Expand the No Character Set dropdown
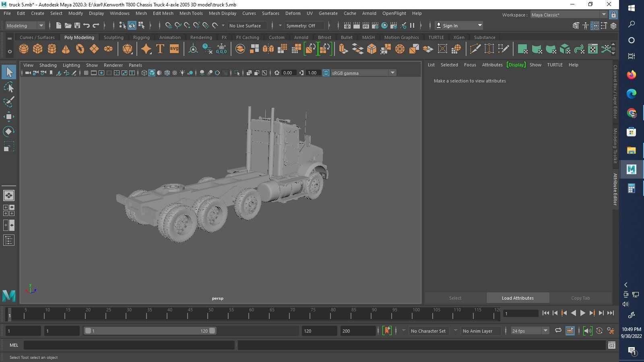This screenshot has height=362, width=644. (404, 331)
